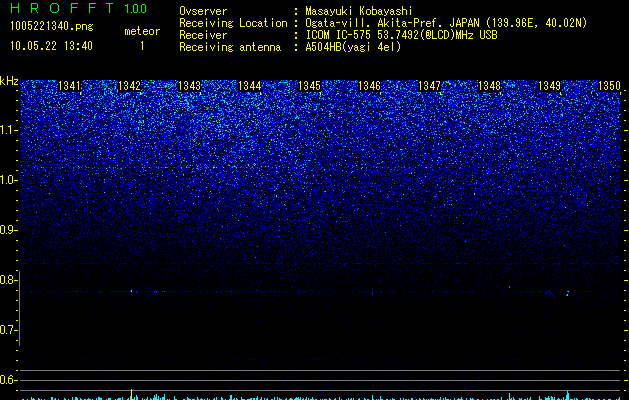Click the 1343 time marker
629x400 pixels.
pyautogui.click(x=189, y=86)
